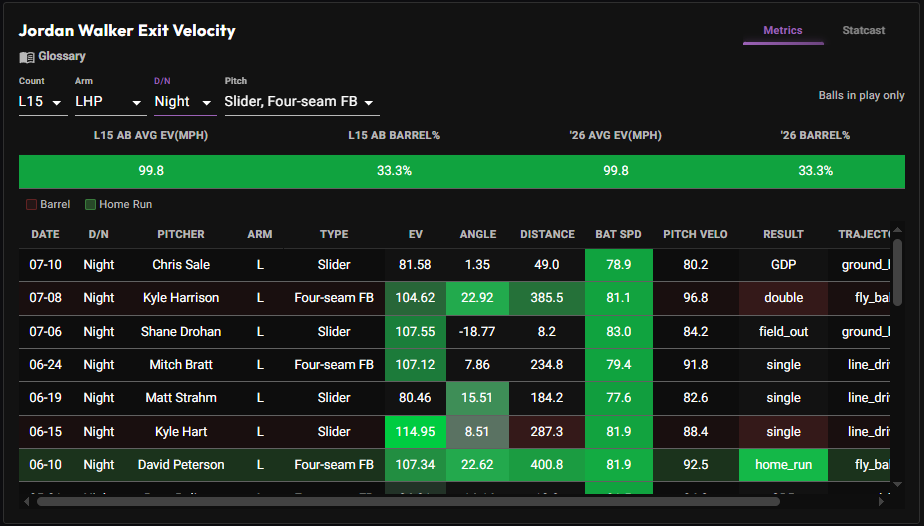This screenshot has height=526, width=924.
Task: Expand the Pitch Slider, Four-seam FB dropdown
Action: tap(302, 102)
